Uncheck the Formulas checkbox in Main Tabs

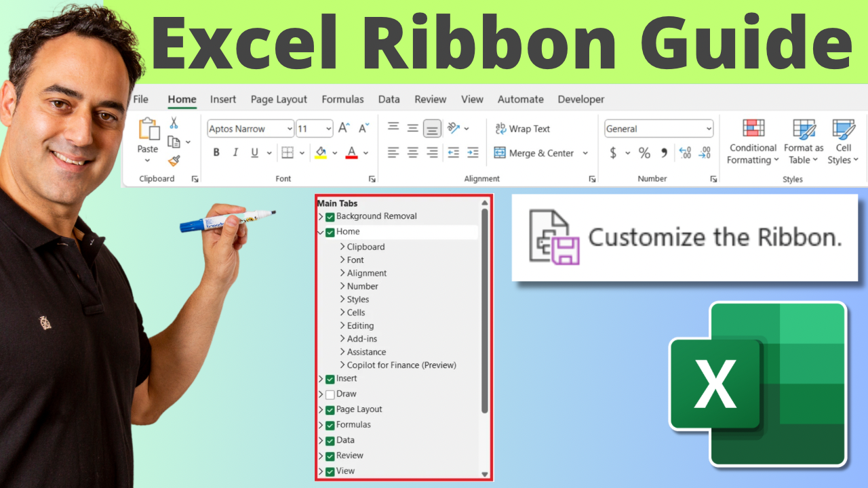(330, 426)
